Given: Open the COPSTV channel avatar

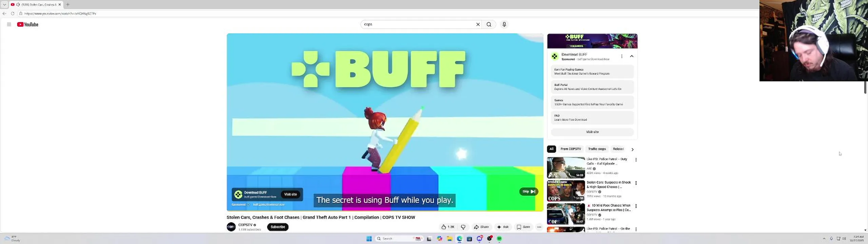Looking at the screenshot, I should [x=231, y=227].
